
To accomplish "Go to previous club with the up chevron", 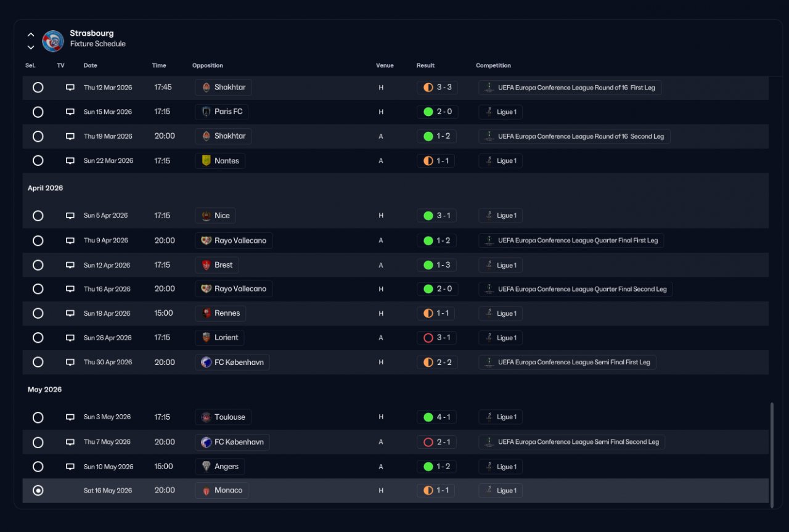I will click(31, 35).
